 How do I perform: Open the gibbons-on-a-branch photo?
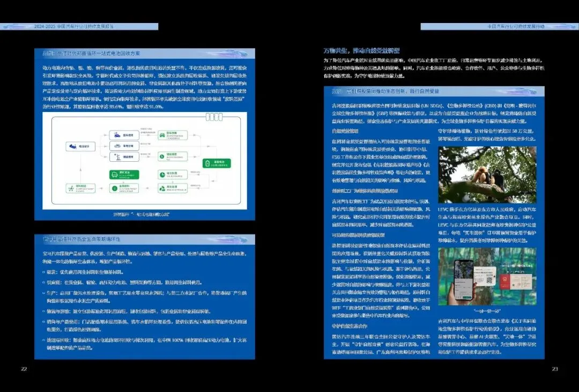click(487, 175)
